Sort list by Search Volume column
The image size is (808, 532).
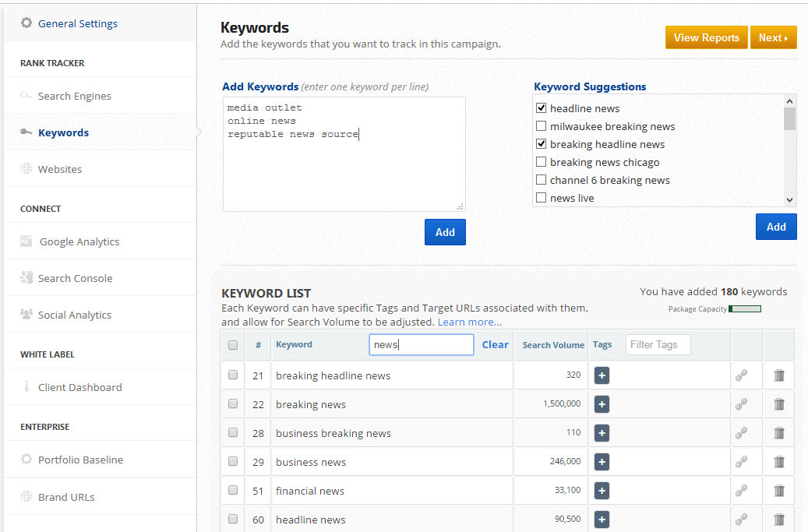553,345
